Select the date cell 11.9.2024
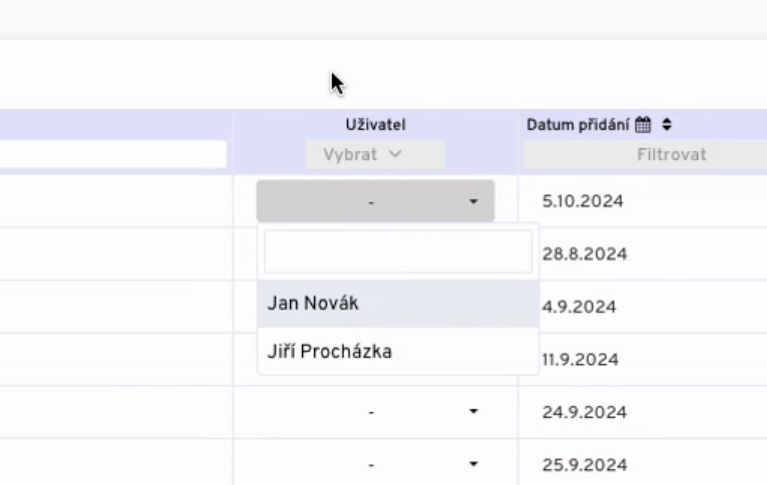Viewport: 767px width, 485px height. point(580,360)
